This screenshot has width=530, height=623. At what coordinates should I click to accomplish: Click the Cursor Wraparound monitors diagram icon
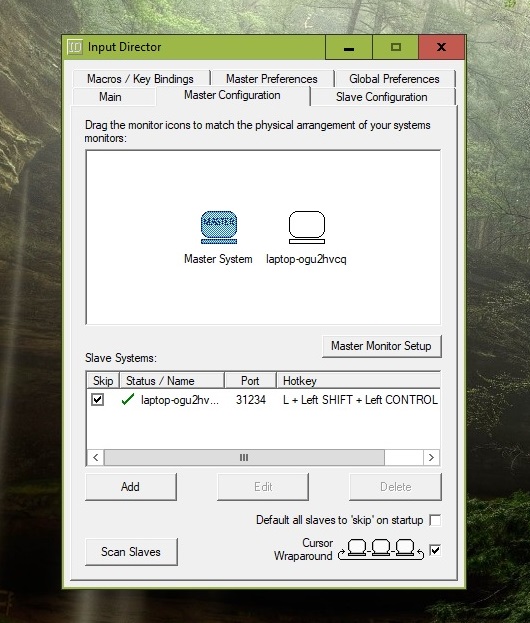(x=381, y=550)
